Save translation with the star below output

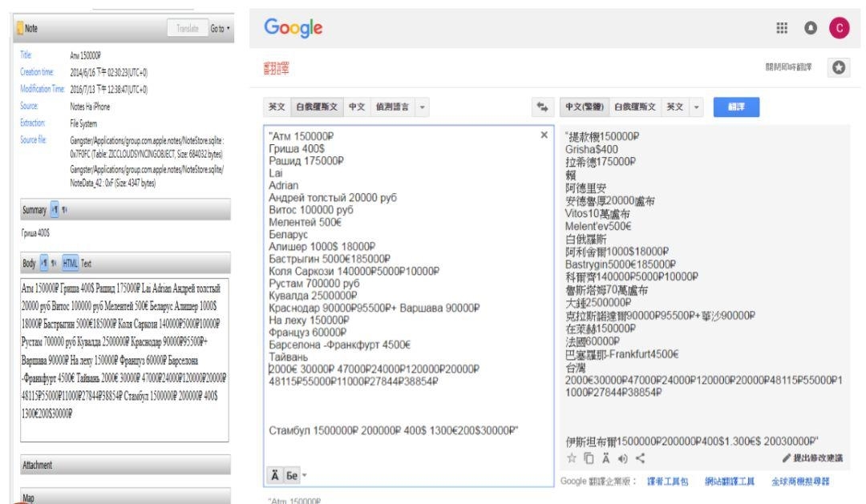570,457
